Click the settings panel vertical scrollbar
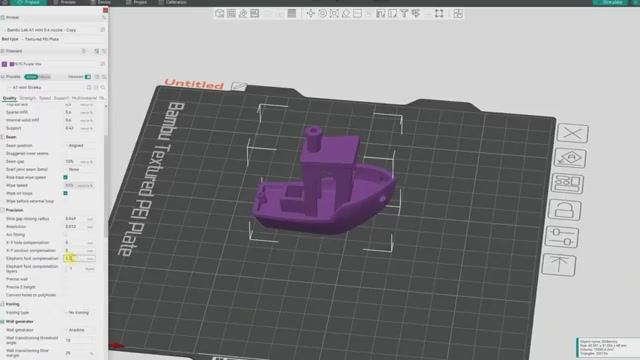 pos(106,186)
